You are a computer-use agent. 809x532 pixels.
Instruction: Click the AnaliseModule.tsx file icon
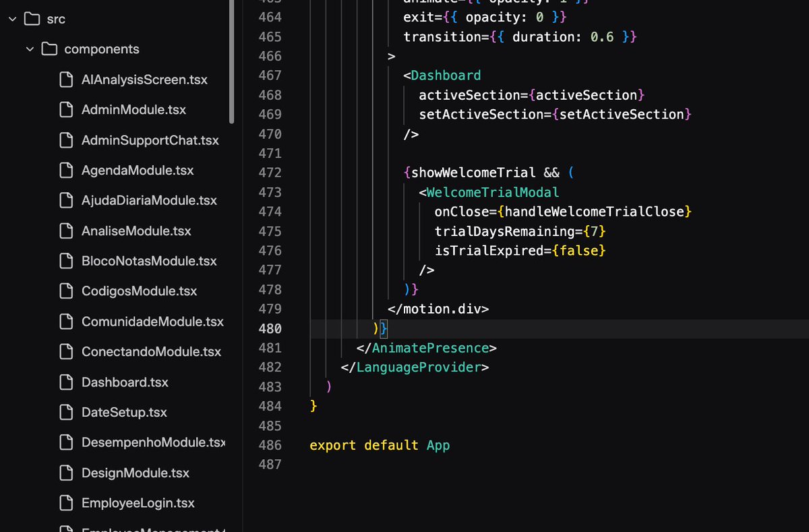point(66,231)
